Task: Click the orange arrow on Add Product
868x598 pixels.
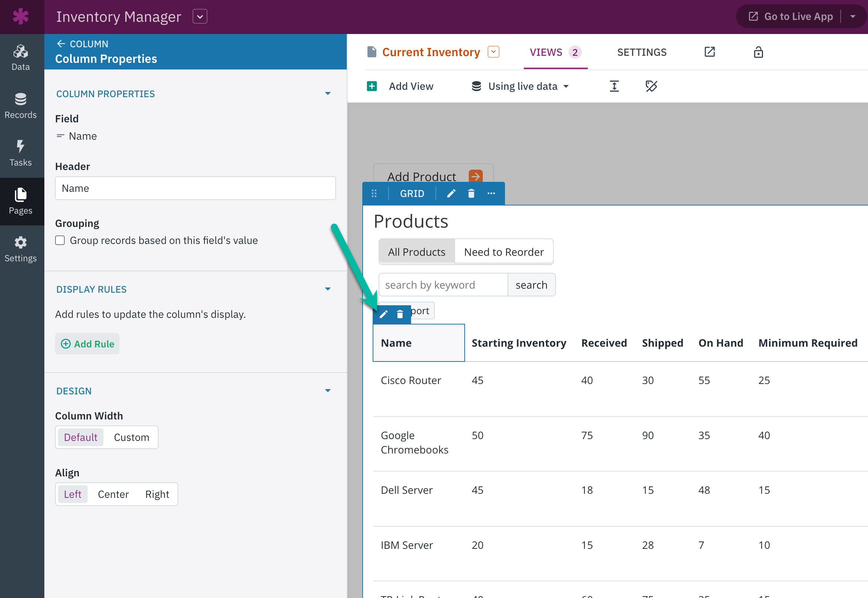Action: click(475, 176)
